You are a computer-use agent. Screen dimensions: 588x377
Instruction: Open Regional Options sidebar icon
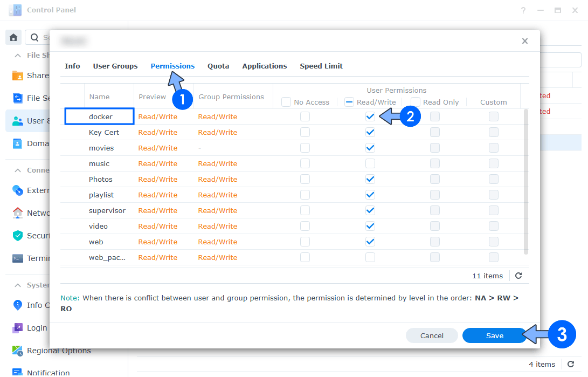coord(18,351)
